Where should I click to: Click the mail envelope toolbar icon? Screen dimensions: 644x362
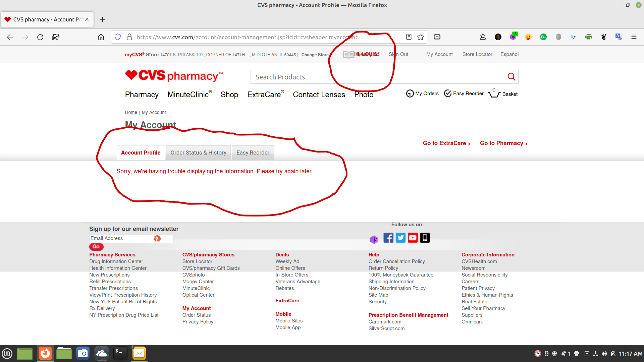(x=437, y=37)
